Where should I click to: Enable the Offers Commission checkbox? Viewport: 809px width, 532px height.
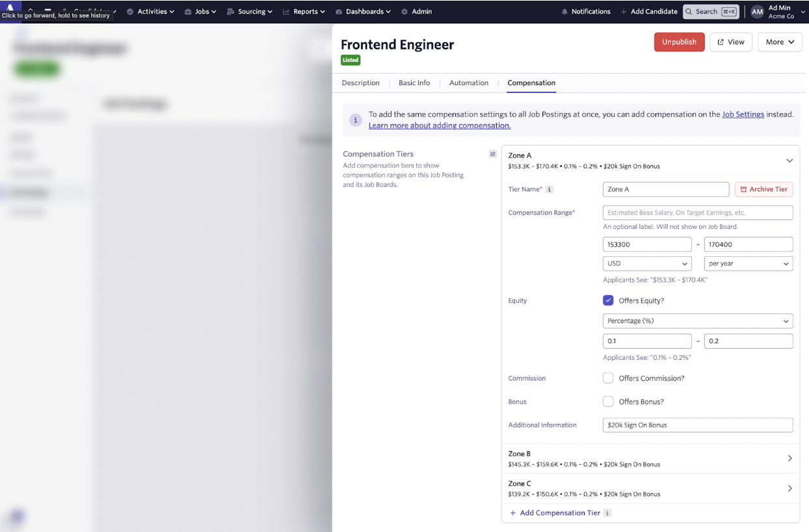click(608, 378)
